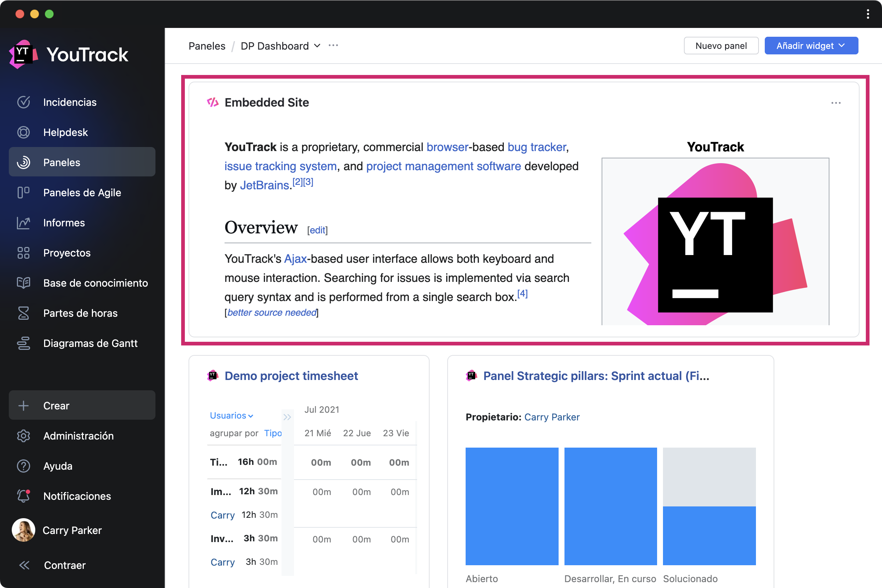The height and width of the screenshot is (588, 882).
Task: Follow the bug tracker link
Action: pos(537,147)
